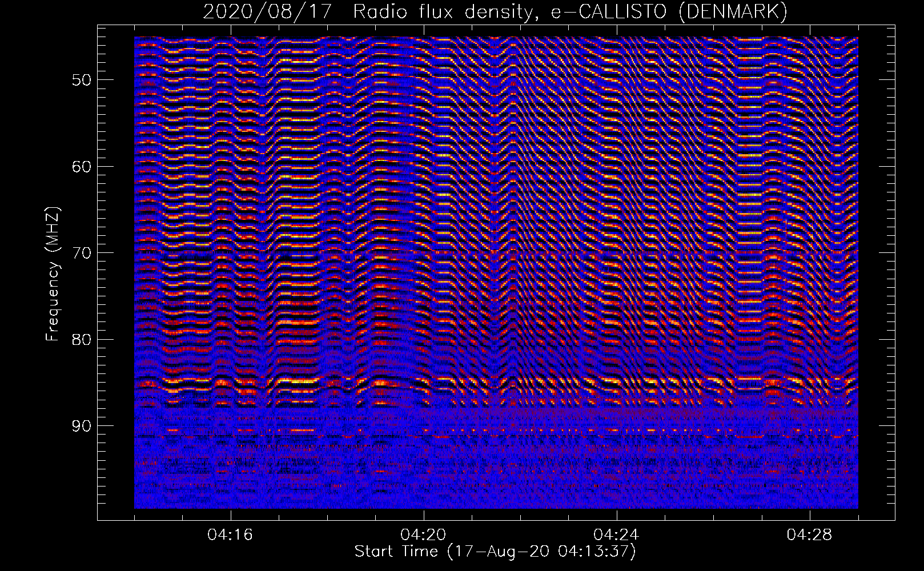Click the "70" frequency tick label
This screenshot has width=924, height=571.
pyautogui.click(x=82, y=253)
